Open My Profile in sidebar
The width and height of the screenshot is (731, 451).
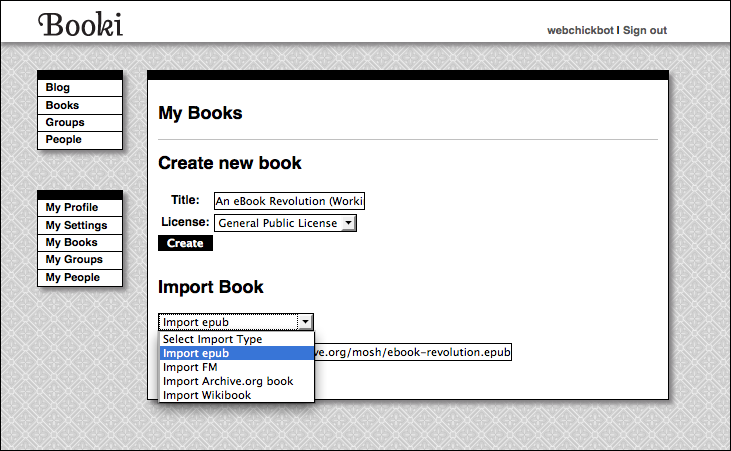72,207
